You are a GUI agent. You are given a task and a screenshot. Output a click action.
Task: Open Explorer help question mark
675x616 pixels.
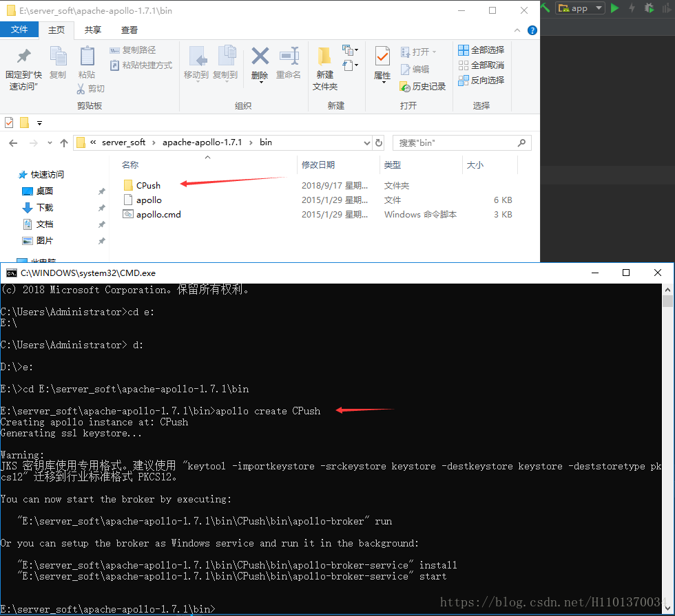tap(532, 30)
